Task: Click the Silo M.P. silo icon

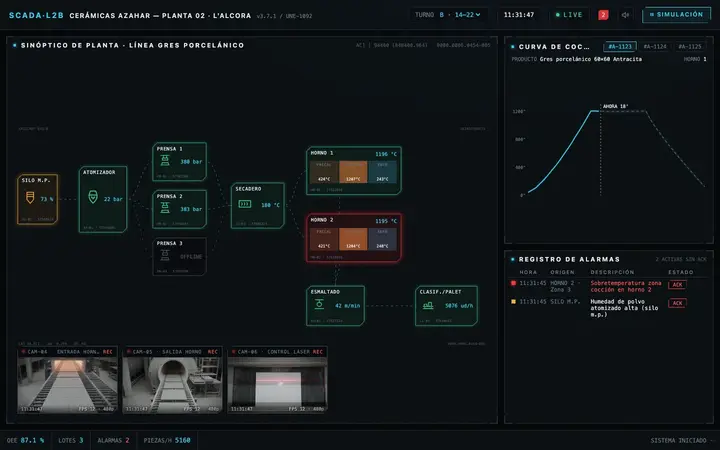Action: point(30,198)
